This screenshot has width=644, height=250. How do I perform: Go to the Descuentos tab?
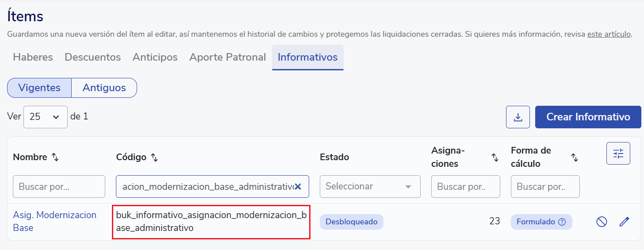[92, 57]
